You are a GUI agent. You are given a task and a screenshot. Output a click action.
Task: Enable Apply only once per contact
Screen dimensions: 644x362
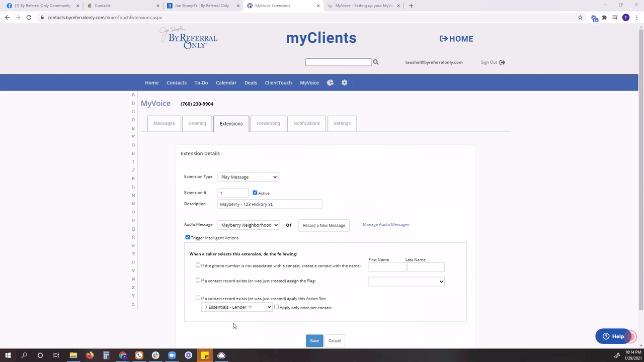(x=276, y=307)
